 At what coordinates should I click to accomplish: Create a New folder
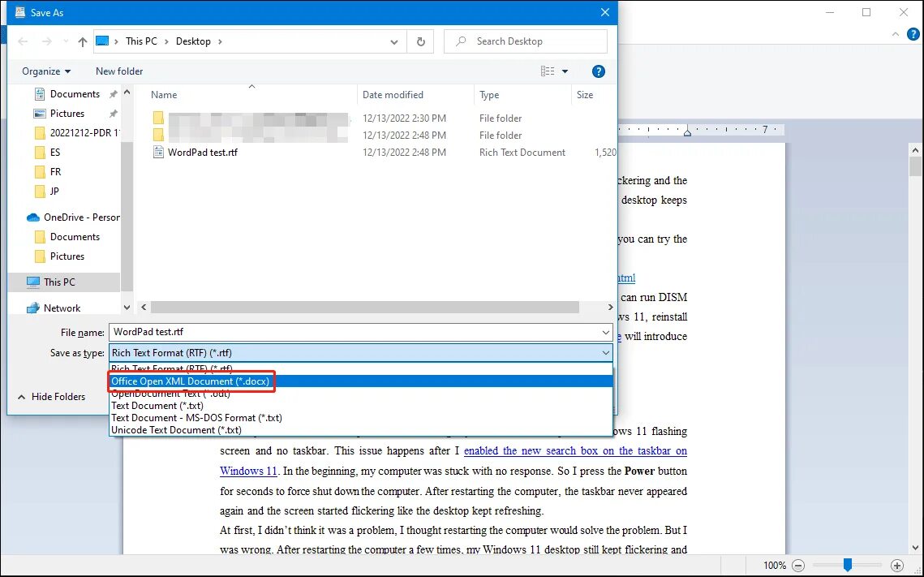coord(119,71)
